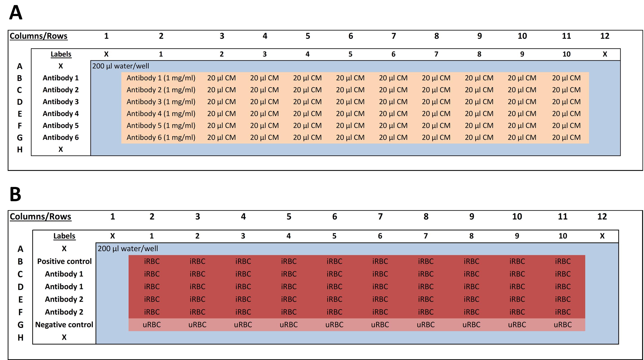Click "iRBC" in row D, label 3, panel B
The width and height of the screenshot is (644, 360).
click(x=243, y=287)
